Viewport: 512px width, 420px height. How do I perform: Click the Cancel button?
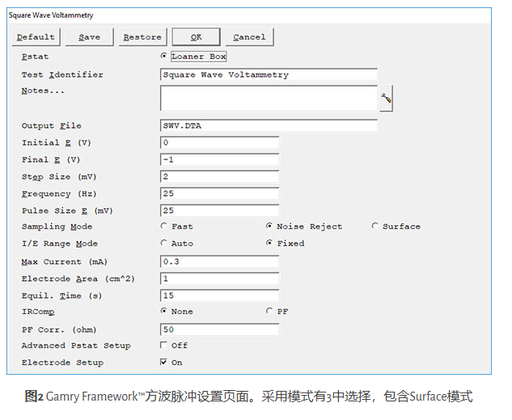click(249, 37)
